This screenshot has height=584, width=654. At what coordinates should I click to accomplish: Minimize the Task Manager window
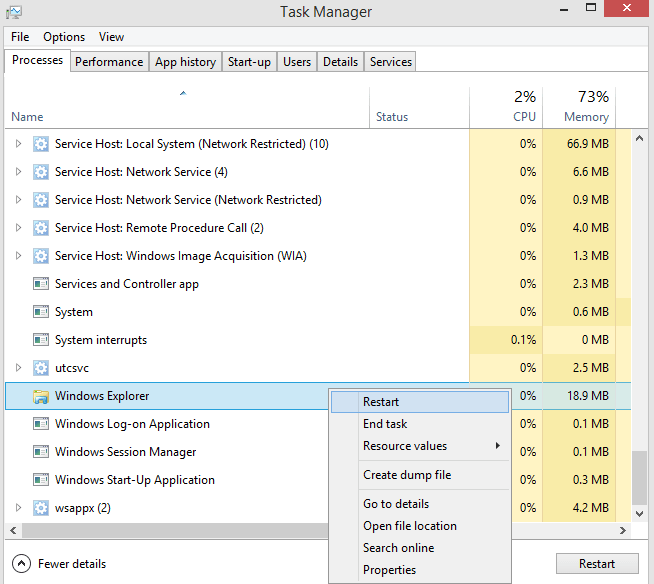coord(564,8)
